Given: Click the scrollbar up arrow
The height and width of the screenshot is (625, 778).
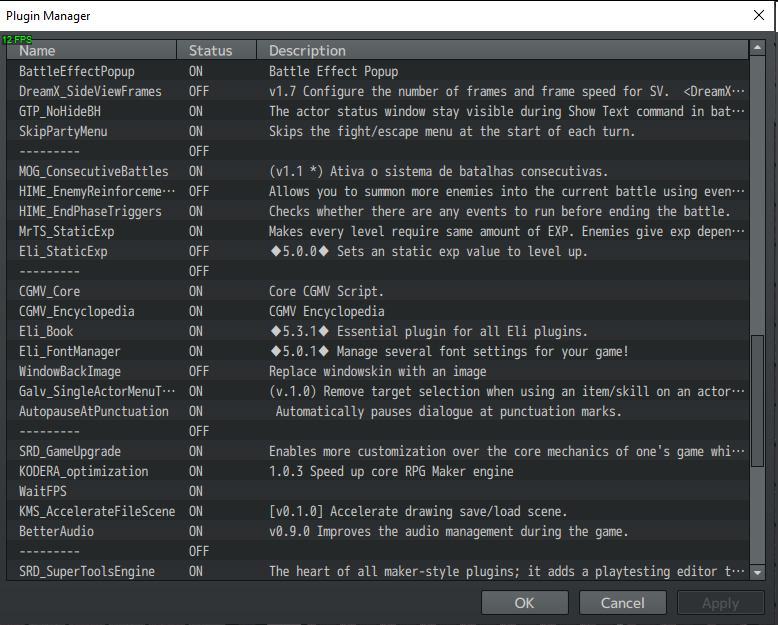Looking at the screenshot, I should [x=757, y=48].
